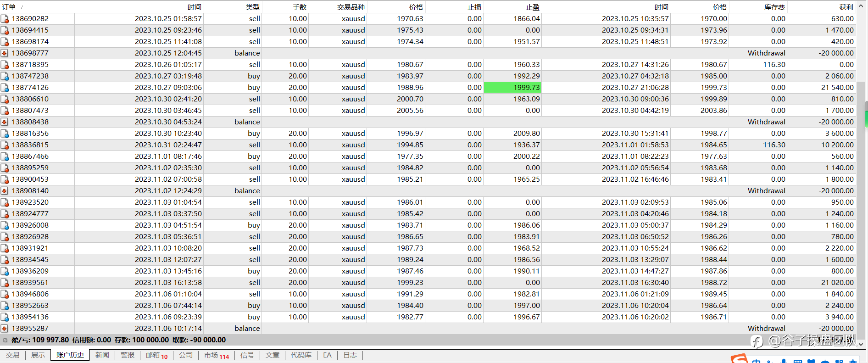Click the Sogou input method tray icon
This screenshot has width=868, height=363.
pos(739,359)
